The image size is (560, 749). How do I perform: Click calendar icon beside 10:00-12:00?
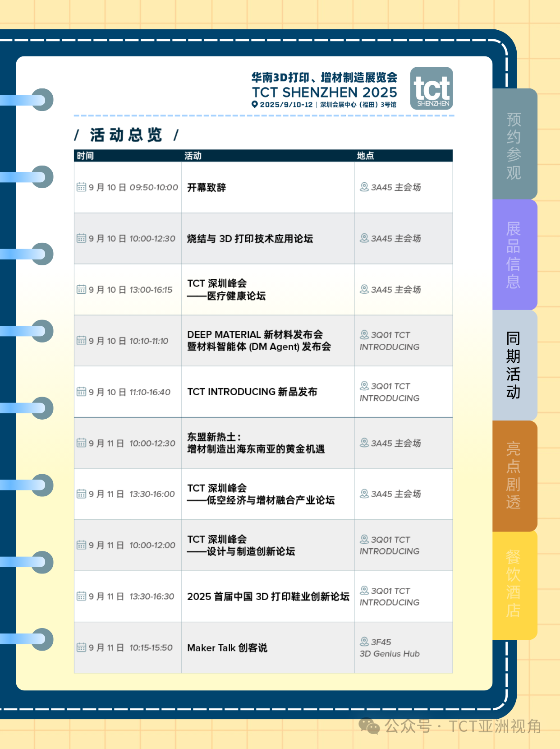[x=81, y=545]
